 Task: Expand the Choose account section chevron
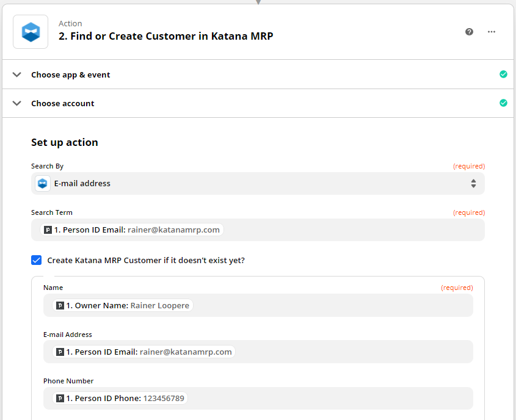click(16, 103)
